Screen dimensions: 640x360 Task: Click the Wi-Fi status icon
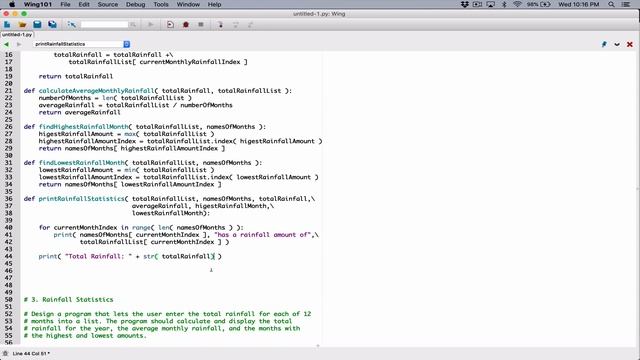tap(518, 4)
